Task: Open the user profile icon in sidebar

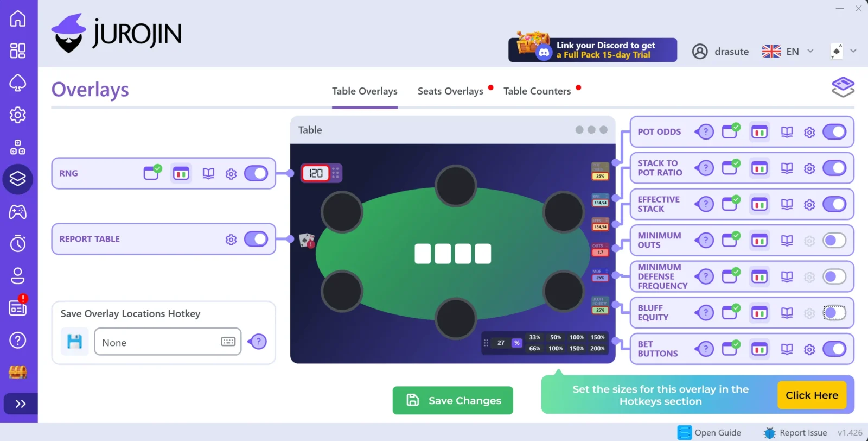Action: coord(18,276)
